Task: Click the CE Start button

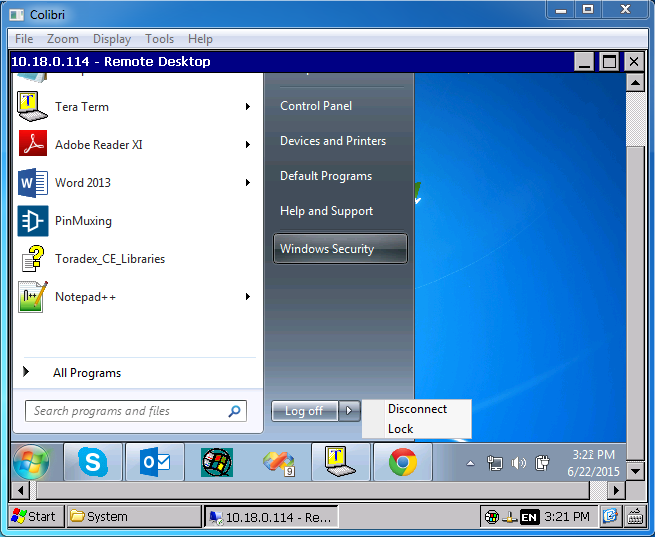Action: click(34, 517)
